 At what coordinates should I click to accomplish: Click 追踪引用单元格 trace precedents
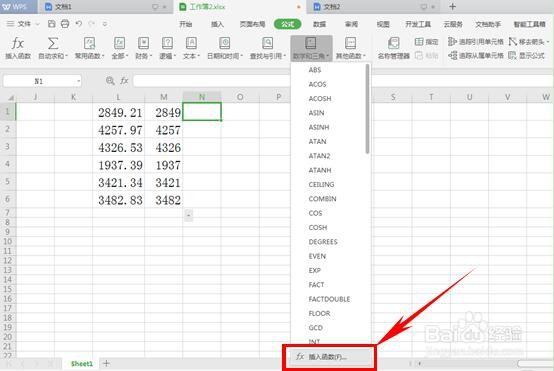tap(476, 42)
